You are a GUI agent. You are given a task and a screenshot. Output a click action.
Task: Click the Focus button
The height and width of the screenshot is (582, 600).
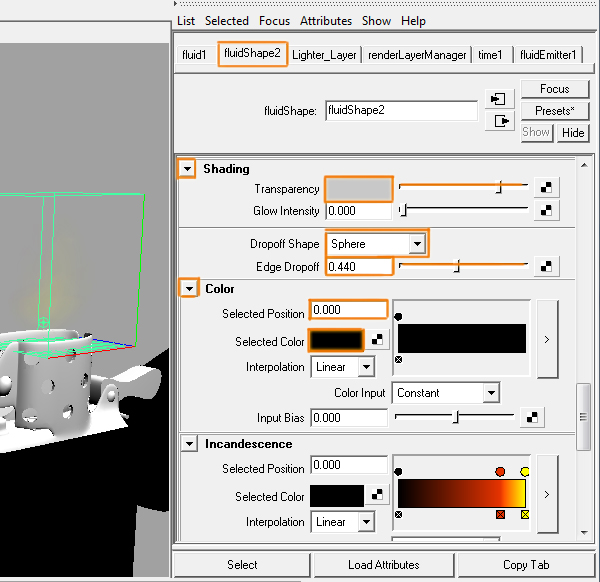click(555, 89)
